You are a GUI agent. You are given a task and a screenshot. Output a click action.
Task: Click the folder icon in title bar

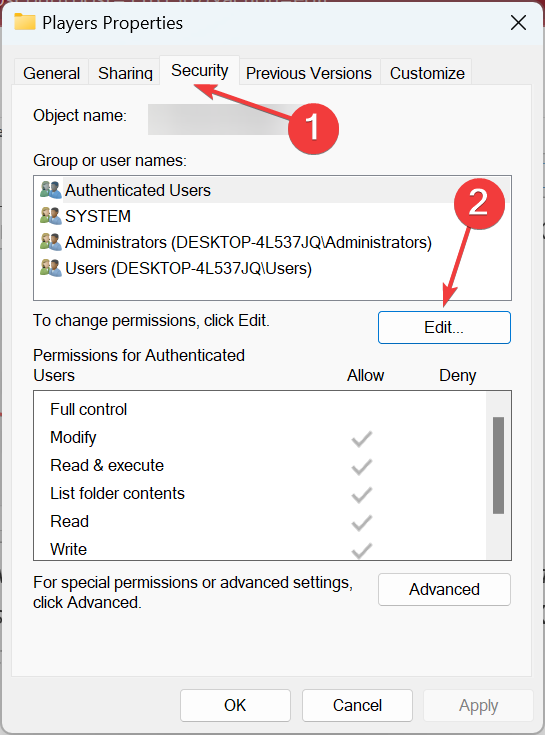pyautogui.click(x=25, y=22)
